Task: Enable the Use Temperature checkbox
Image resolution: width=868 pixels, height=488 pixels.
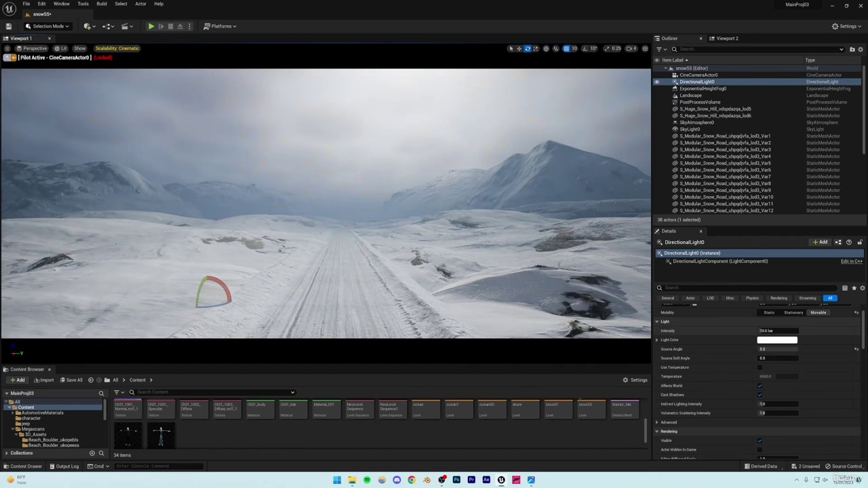Action: pyautogui.click(x=759, y=367)
